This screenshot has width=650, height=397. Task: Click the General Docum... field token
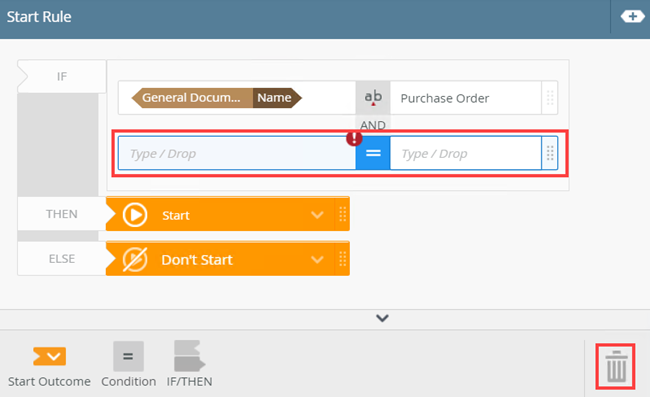pos(192,98)
